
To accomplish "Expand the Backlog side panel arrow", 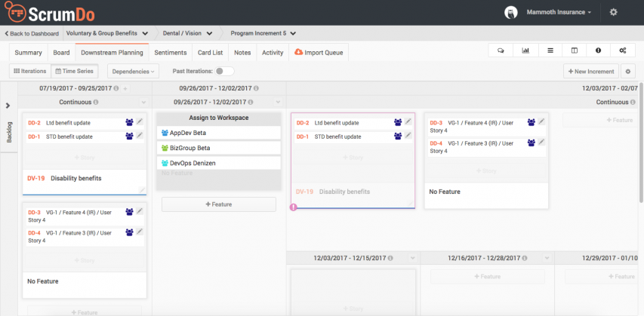I will 7,106.
